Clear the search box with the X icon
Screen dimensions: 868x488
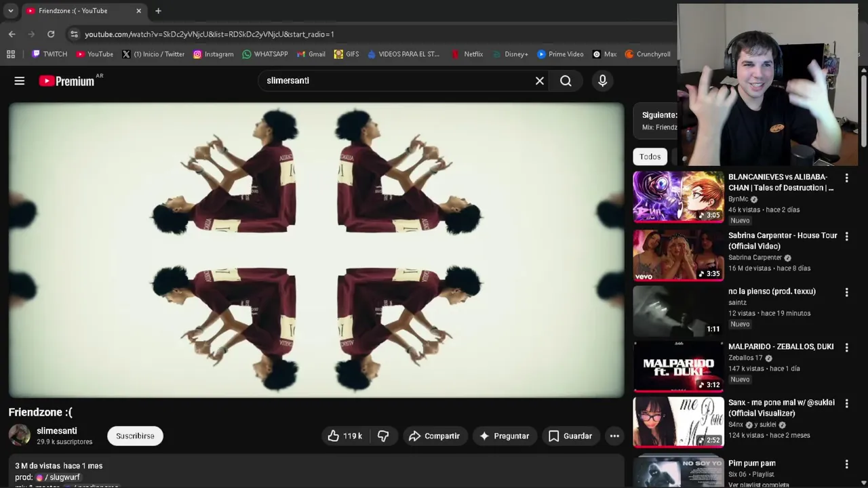click(540, 81)
